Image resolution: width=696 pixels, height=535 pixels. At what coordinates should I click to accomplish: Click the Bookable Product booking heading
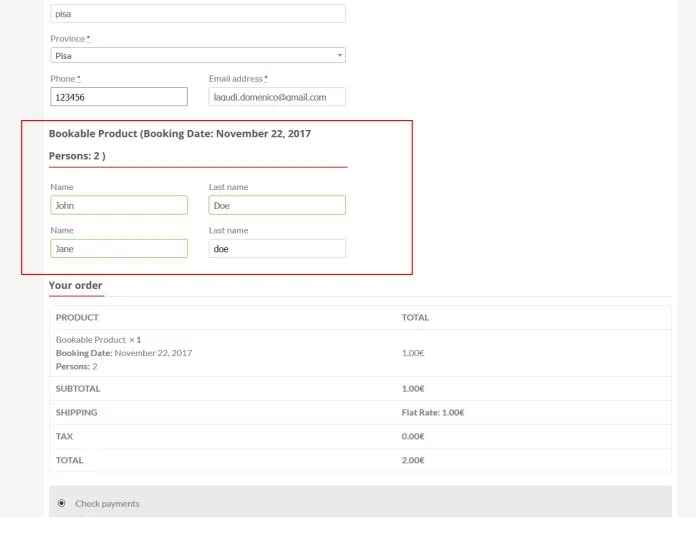coord(180,133)
